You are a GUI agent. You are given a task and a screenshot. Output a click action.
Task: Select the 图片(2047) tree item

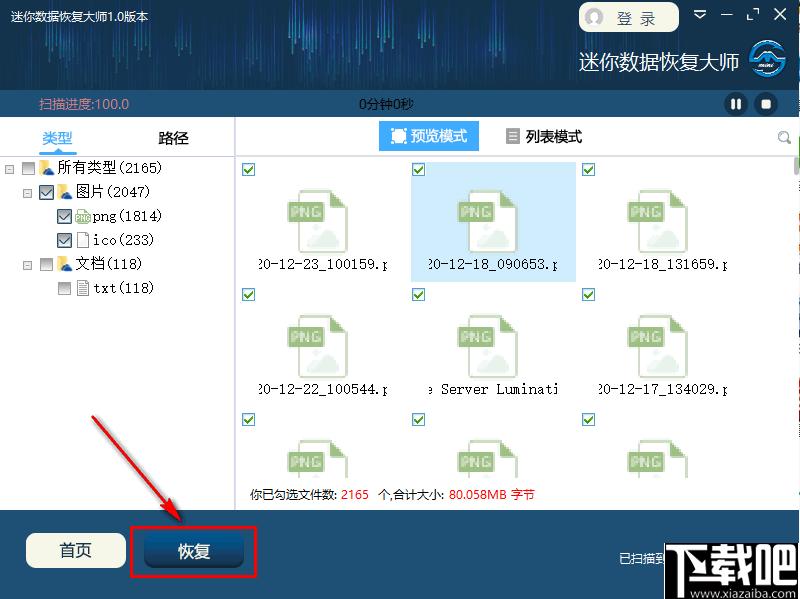coord(113,192)
